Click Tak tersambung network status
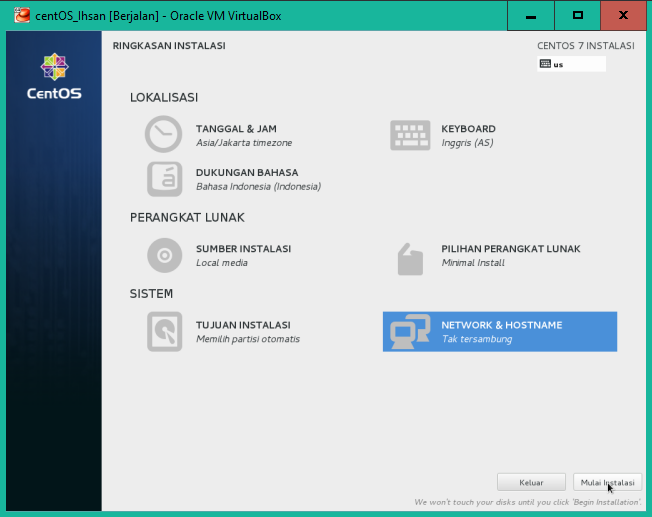The height and width of the screenshot is (517, 652). pyautogui.click(x=477, y=339)
